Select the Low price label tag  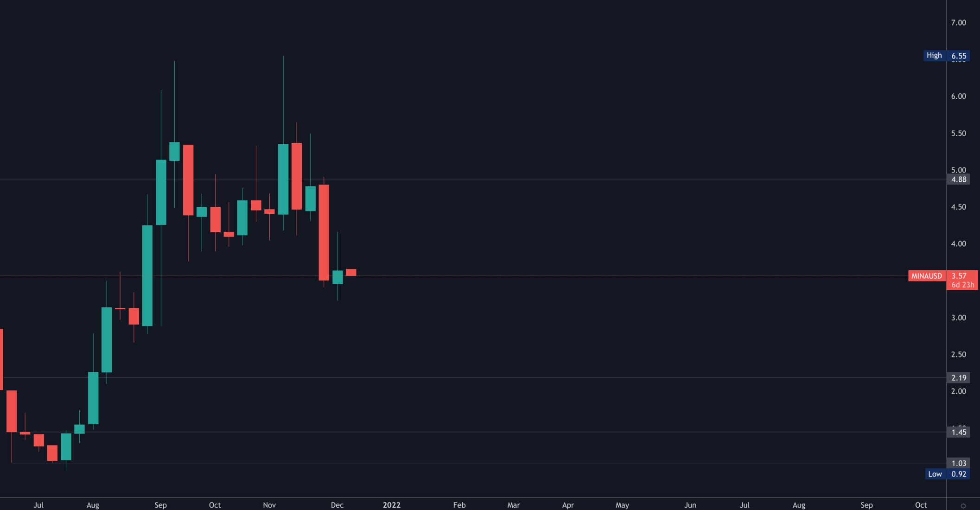[x=935, y=474]
